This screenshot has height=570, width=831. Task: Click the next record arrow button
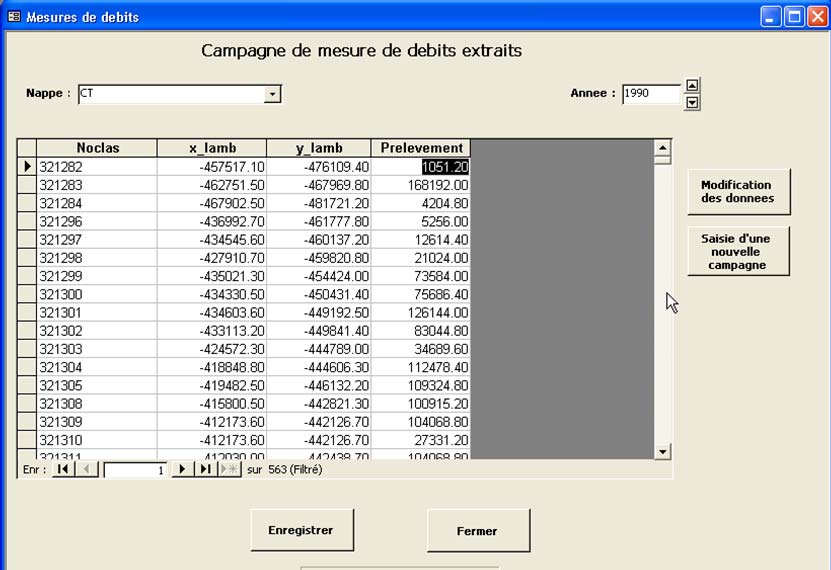pos(182,469)
